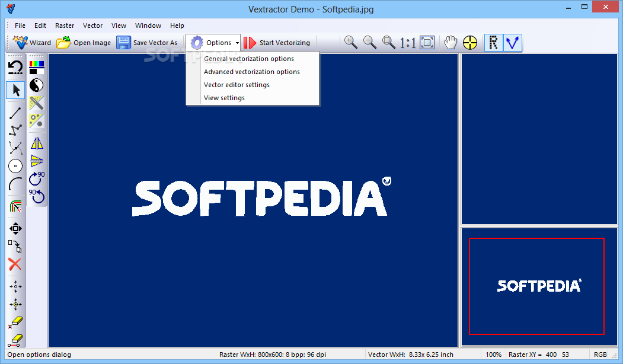The image size is (623, 364).
Task: Click the yin-yang invert image icon
Action: 37,85
